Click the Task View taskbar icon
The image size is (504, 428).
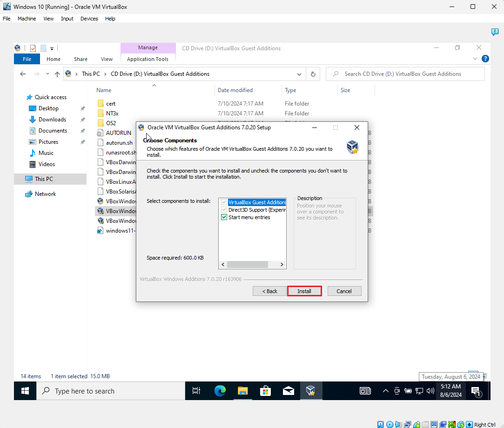coord(196,391)
